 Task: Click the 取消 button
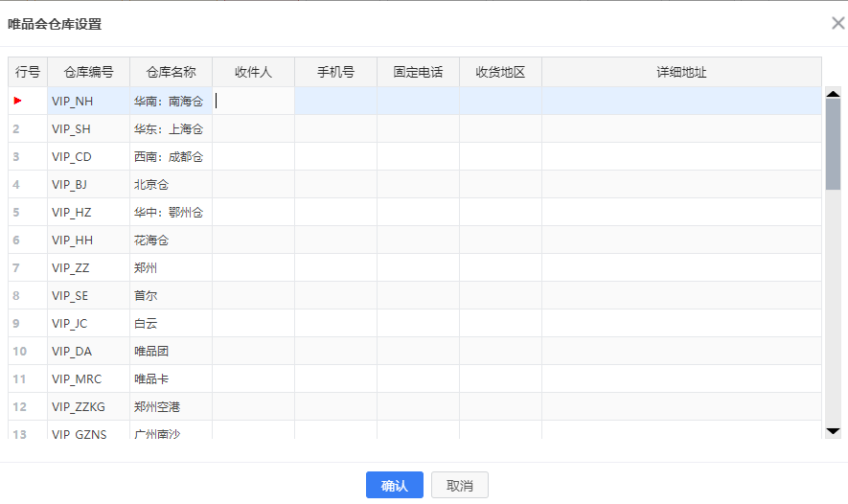(x=460, y=485)
